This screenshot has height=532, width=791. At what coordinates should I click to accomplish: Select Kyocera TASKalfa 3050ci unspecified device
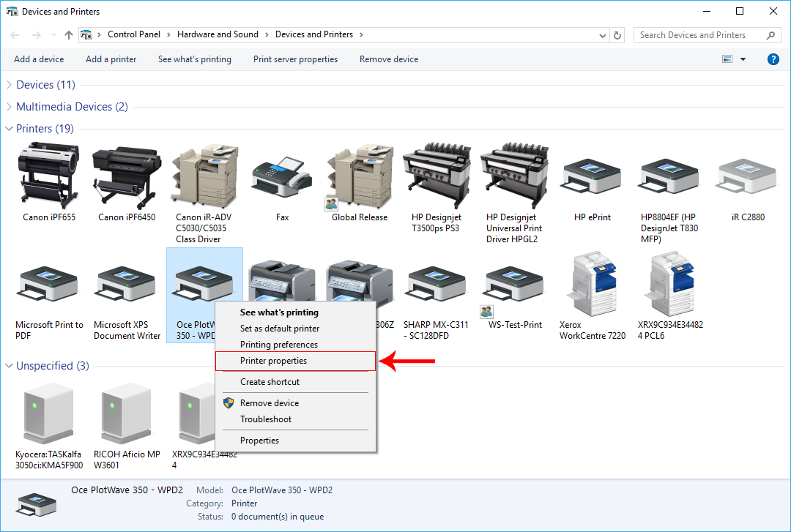[x=48, y=413]
